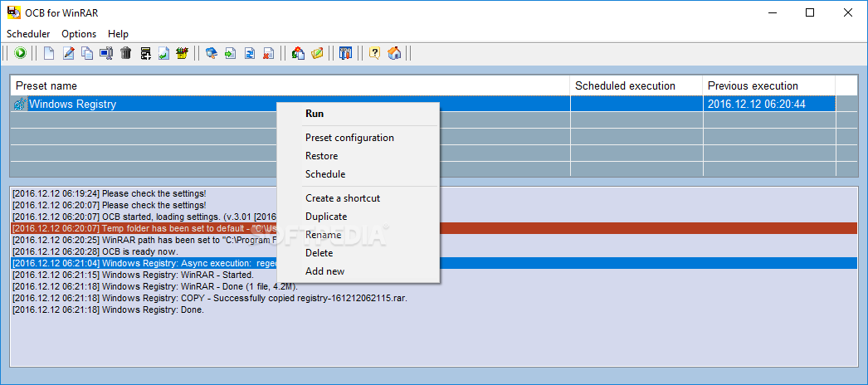Screen dimensions: 868x385
Task: Open the Options menu
Action: (79, 34)
